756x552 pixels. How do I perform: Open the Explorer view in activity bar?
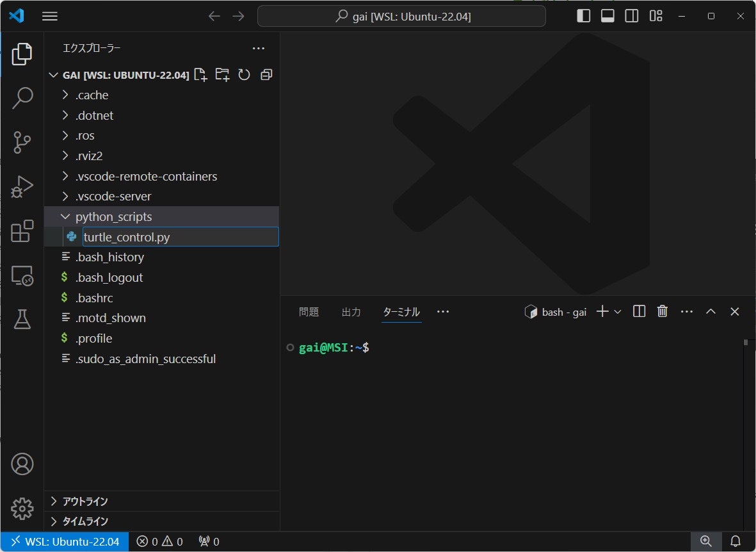pos(22,54)
